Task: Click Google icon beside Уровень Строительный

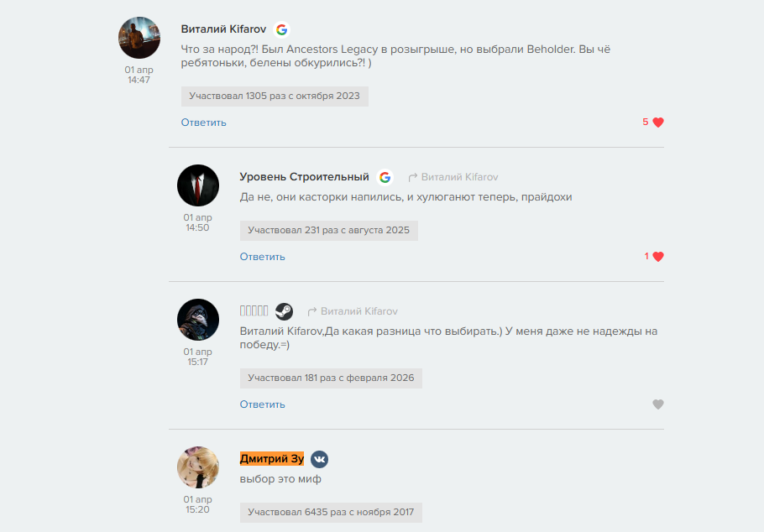Action: [x=385, y=177]
